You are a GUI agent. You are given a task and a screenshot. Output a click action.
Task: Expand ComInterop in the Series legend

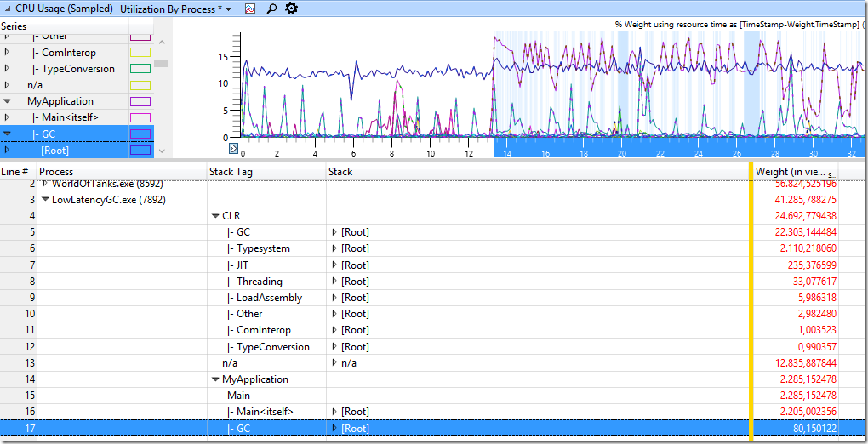7,53
